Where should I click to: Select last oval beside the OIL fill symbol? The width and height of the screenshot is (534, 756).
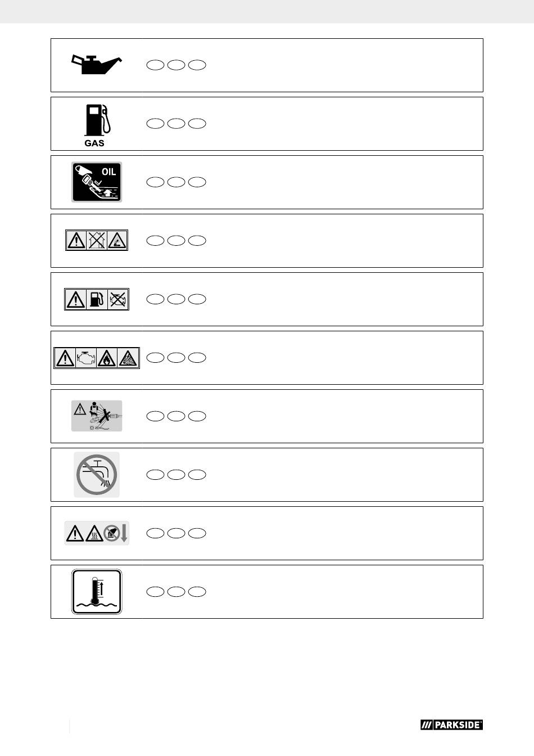197,182
